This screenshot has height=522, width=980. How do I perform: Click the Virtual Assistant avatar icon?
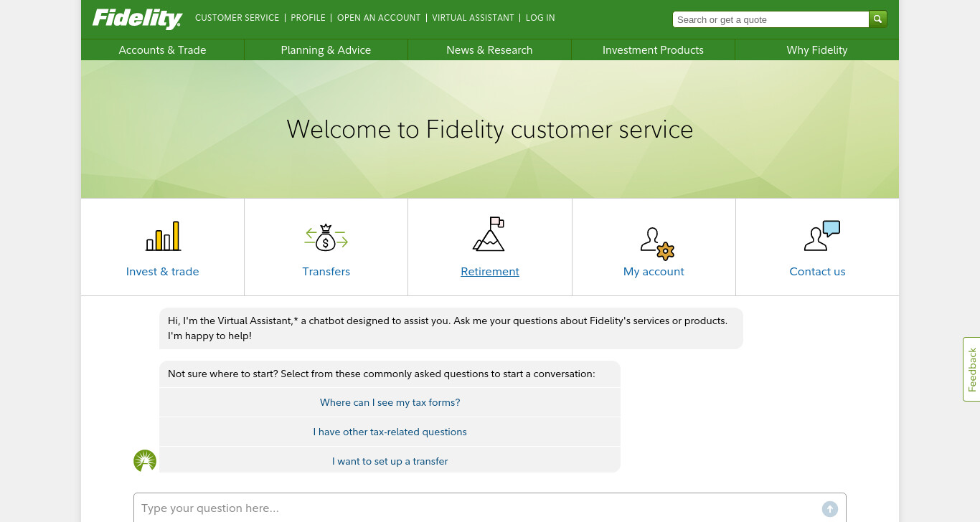tap(145, 460)
